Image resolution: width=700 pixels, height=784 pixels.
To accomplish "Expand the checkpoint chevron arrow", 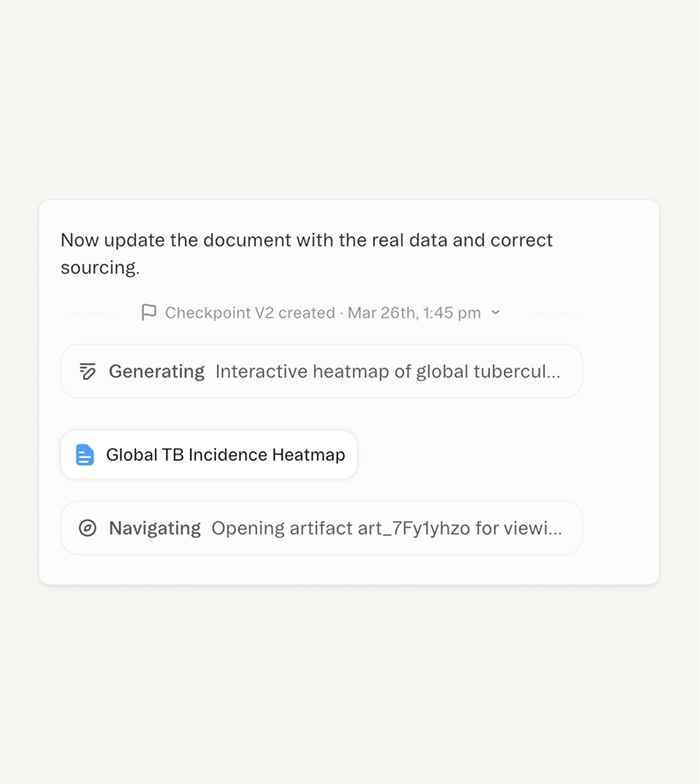I will (x=495, y=313).
